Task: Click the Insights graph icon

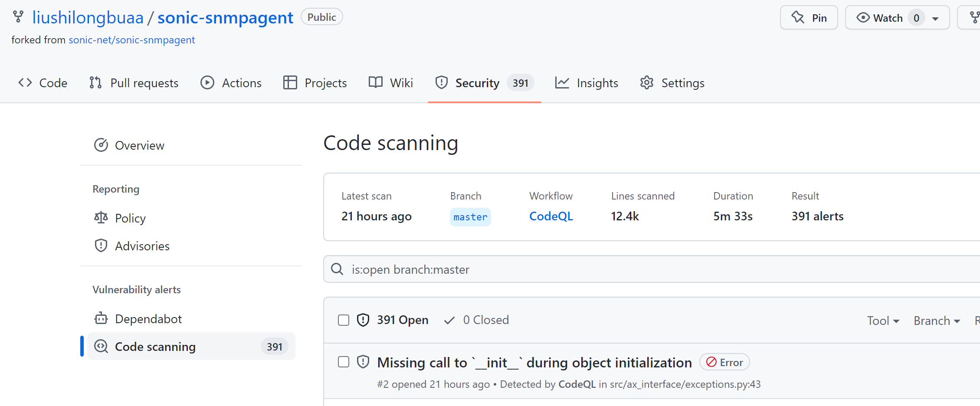Action: click(x=562, y=82)
